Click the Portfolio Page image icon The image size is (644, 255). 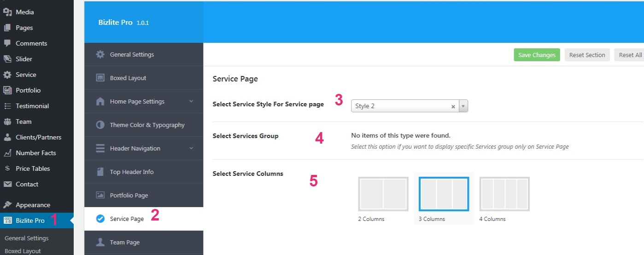pyautogui.click(x=100, y=195)
